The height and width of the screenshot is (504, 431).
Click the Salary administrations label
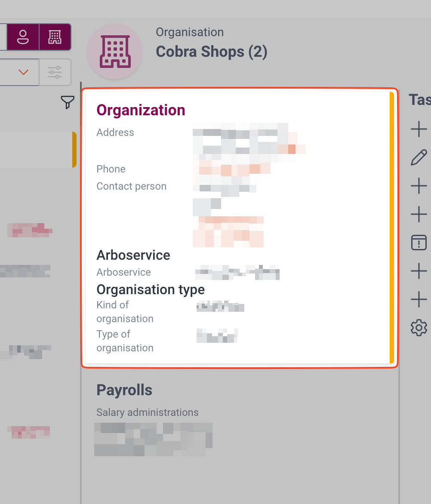pyautogui.click(x=148, y=412)
